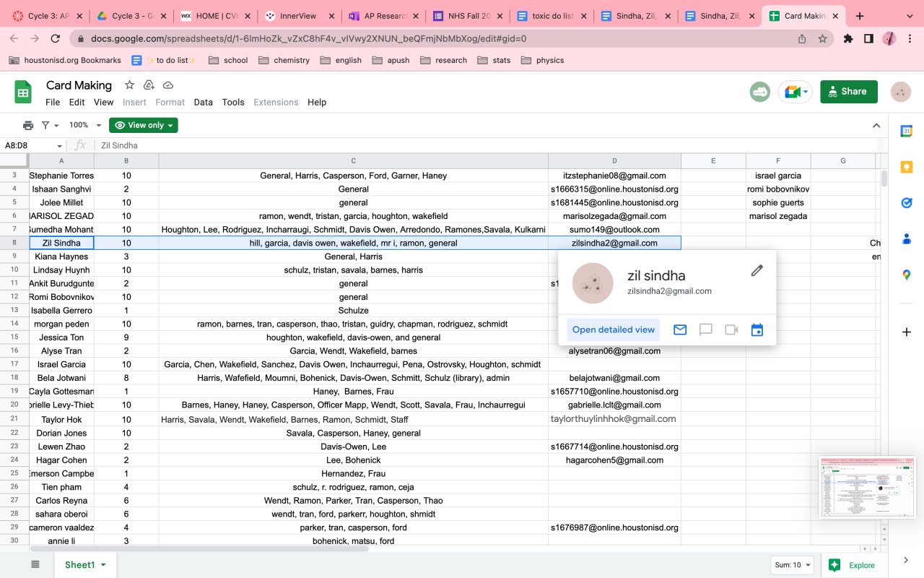924x578 pixels.
Task: Open the Data menu
Action: click(203, 102)
